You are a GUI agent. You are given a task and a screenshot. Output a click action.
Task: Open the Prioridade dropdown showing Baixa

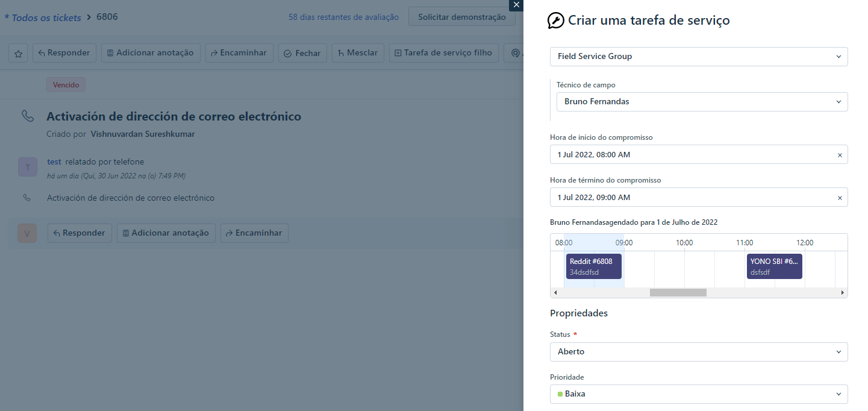pos(699,394)
